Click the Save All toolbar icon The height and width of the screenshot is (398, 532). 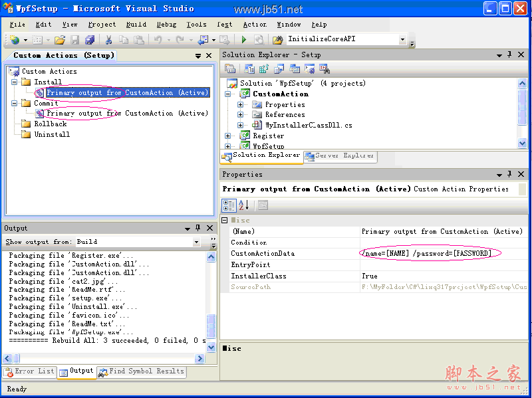(90, 40)
